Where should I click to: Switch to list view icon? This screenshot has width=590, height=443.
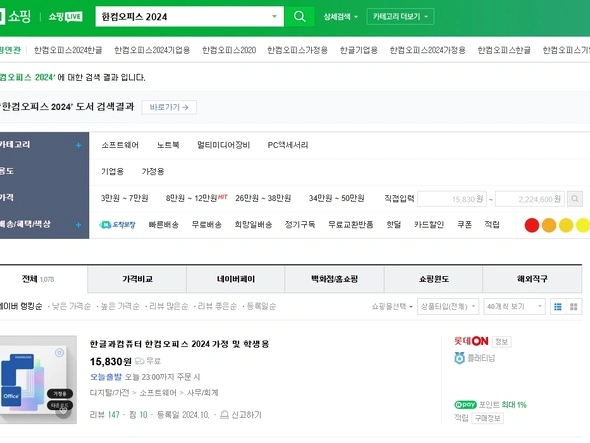[x=558, y=307]
